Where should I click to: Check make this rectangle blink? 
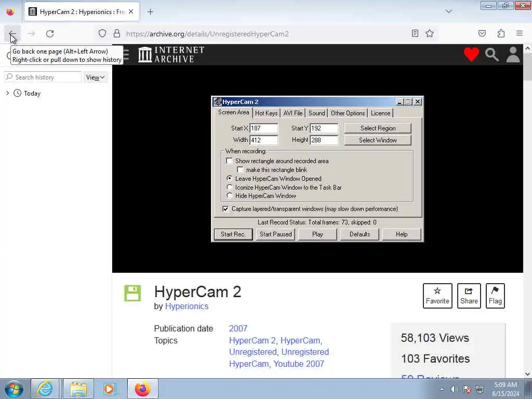click(x=240, y=170)
